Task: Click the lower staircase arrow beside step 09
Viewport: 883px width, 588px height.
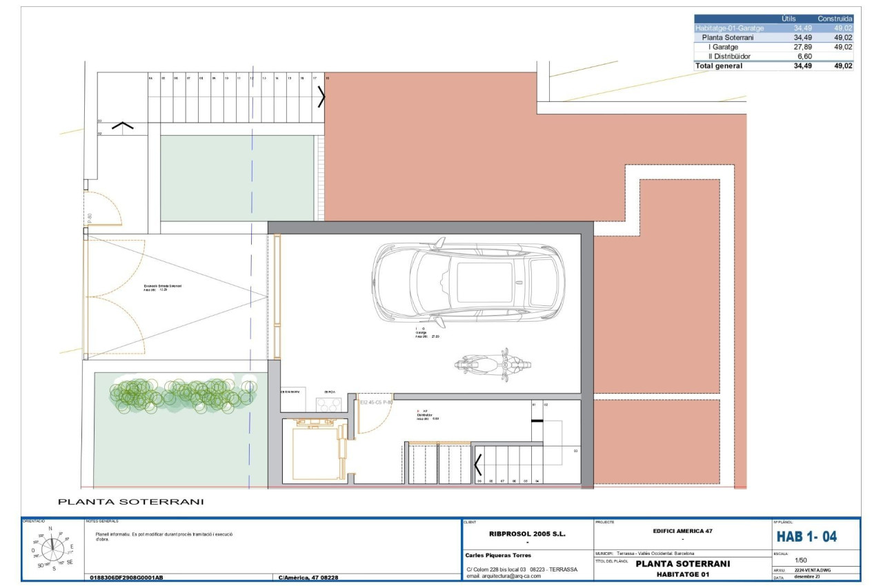Action: [x=477, y=467]
